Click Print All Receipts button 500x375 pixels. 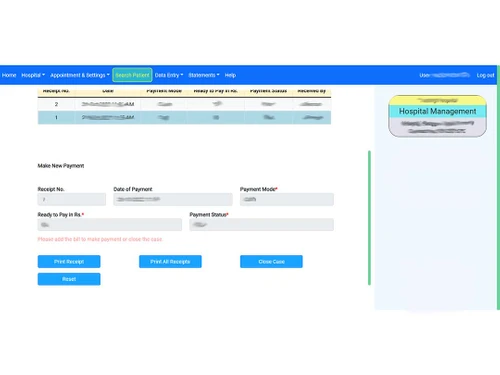170,262
